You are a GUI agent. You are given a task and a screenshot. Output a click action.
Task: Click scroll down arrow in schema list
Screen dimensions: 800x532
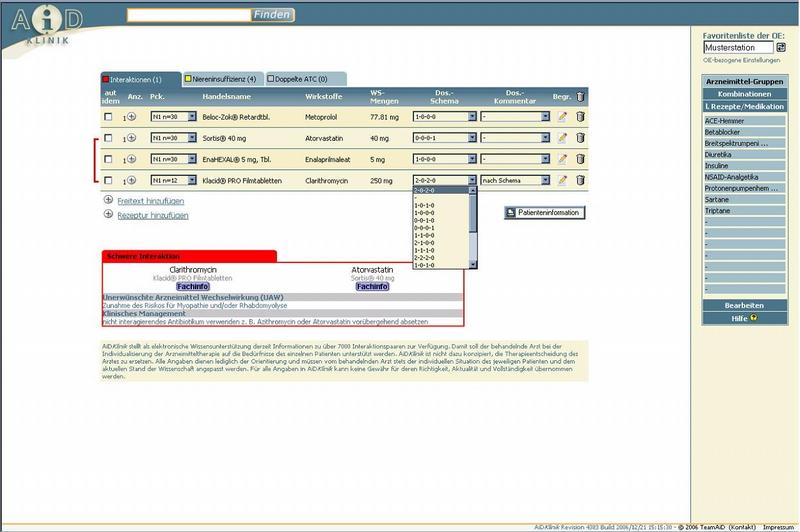[472, 264]
